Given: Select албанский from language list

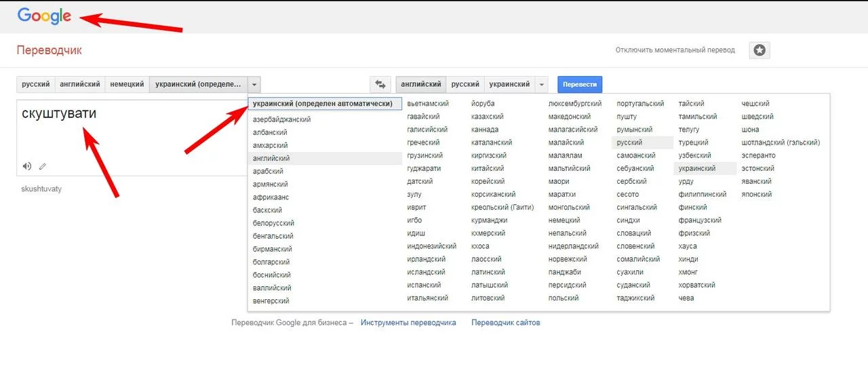Looking at the screenshot, I should tap(271, 132).
